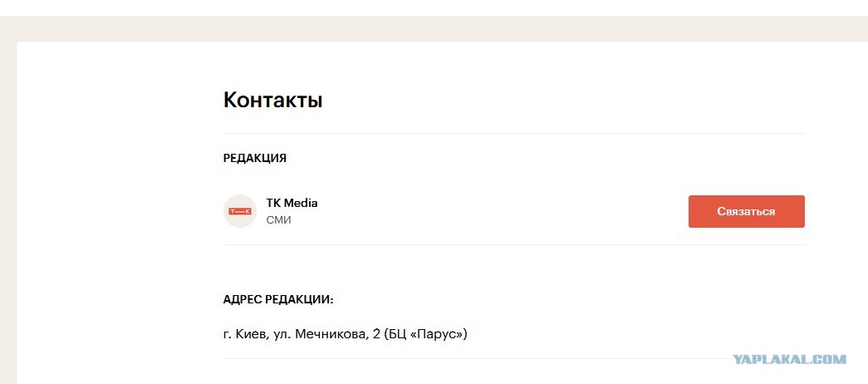The image size is (868, 384).
Task: Click "БЦ" abbreviation in the address
Action: 399,334
